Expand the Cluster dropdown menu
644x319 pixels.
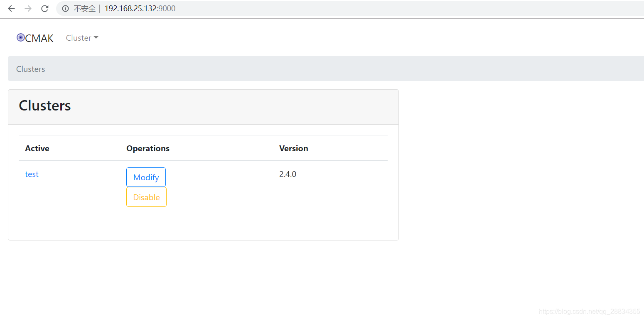[82, 38]
